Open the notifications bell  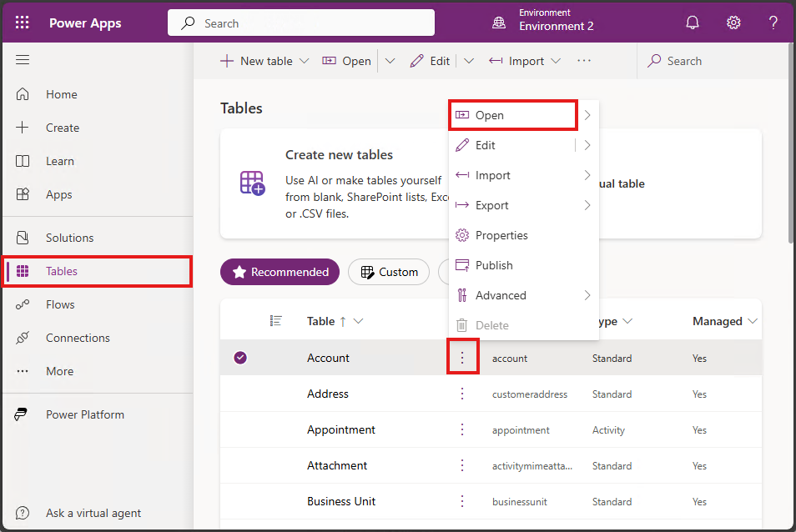tap(693, 23)
